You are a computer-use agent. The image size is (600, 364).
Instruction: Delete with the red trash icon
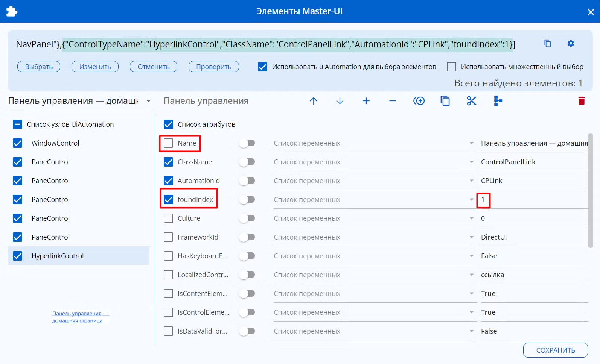point(582,101)
